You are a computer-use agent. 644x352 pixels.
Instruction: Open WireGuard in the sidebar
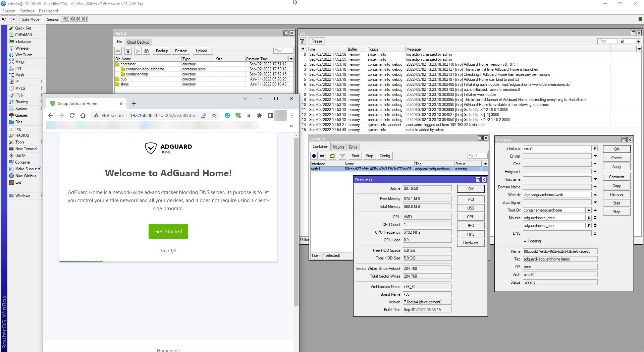coord(24,55)
